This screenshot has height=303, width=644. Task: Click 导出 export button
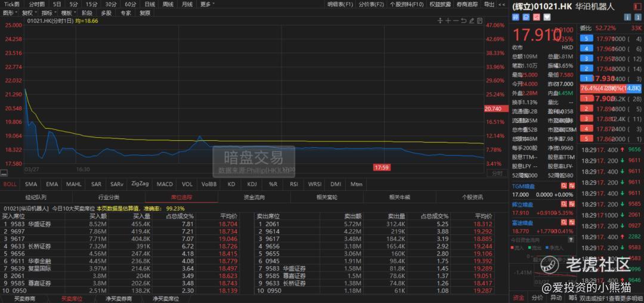coord(489,4)
